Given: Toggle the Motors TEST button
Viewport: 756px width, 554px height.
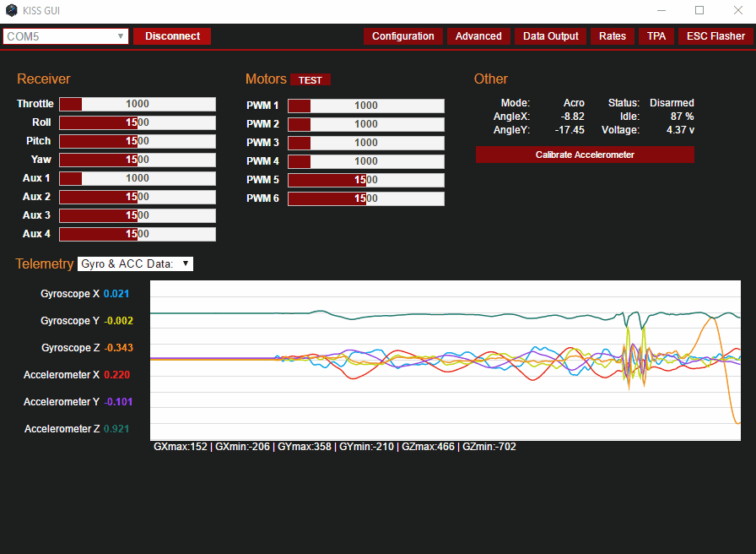Looking at the screenshot, I should 310,80.
